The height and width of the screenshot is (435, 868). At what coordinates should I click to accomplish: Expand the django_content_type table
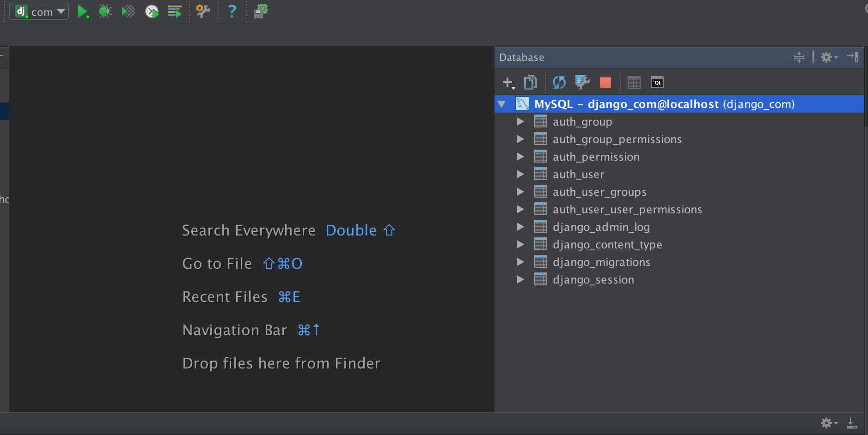pyautogui.click(x=520, y=244)
